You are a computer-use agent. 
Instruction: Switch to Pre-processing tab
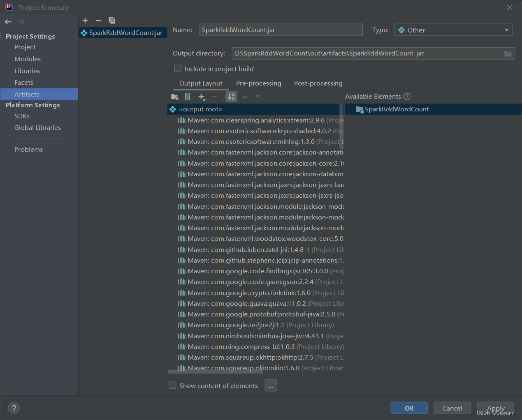click(259, 83)
